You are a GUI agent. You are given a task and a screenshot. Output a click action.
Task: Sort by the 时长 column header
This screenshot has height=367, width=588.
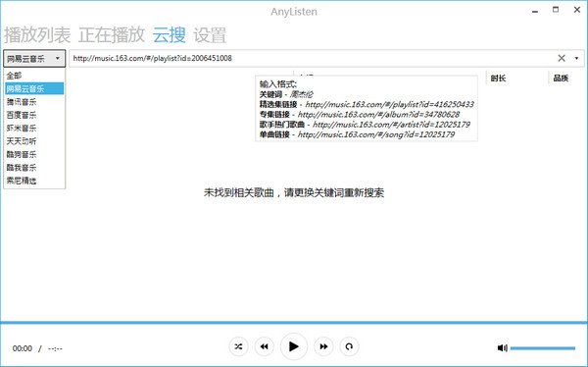(x=498, y=79)
